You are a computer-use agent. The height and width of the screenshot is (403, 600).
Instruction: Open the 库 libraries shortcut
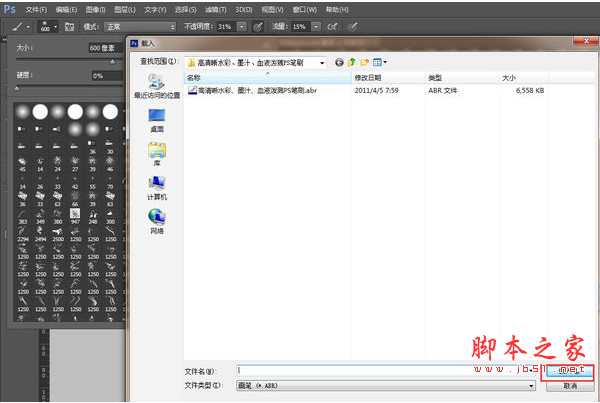point(157,155)
